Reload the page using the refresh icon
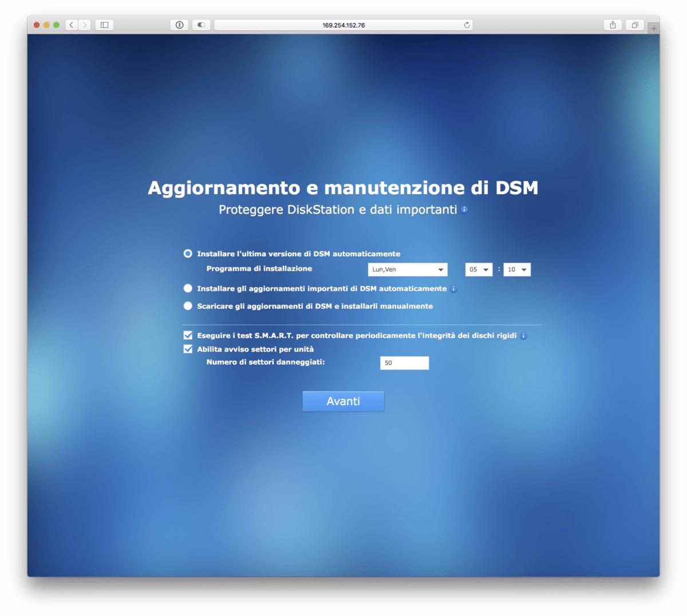The width and height of the screenshot is (687, 616). pos(467,25)
